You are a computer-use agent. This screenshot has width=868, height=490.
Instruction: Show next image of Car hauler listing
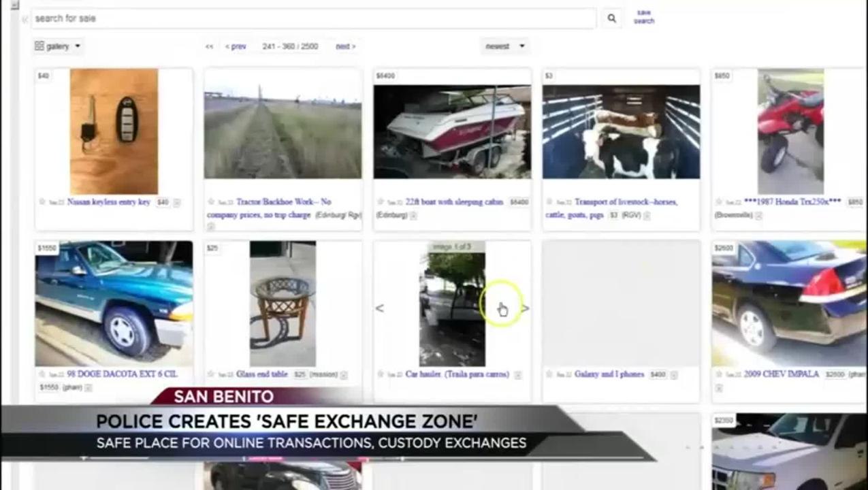[x=525, y=308]
